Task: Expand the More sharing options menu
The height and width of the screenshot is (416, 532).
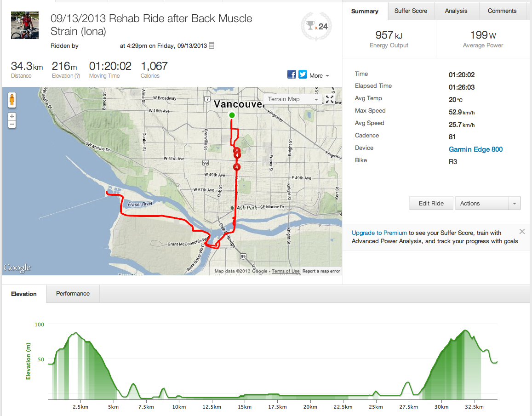Action: tap(319, 75)
